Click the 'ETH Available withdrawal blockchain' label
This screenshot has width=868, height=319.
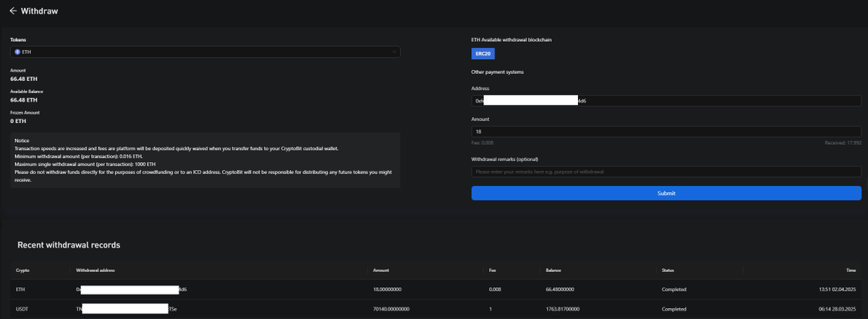pyautogui.click(x=510, y=39)
